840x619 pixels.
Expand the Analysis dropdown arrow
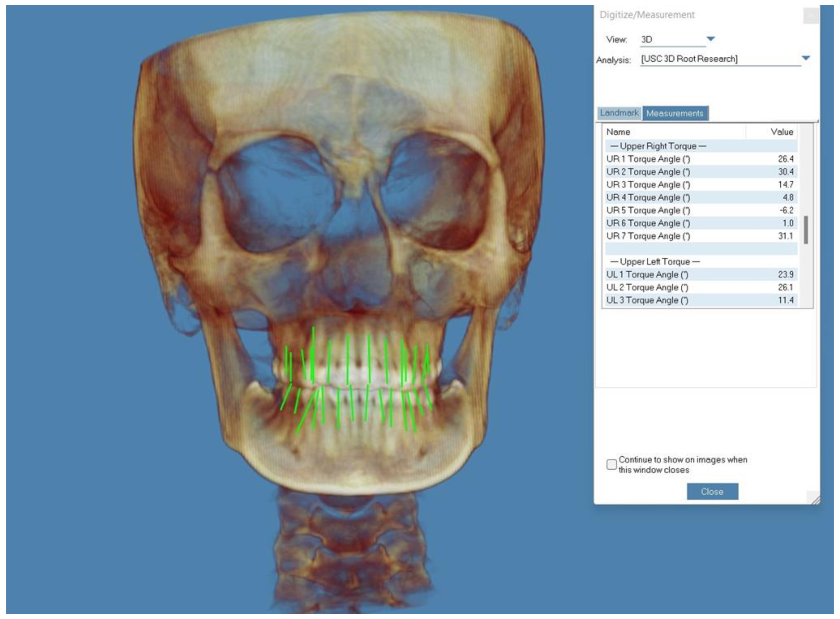coord(805,58)
